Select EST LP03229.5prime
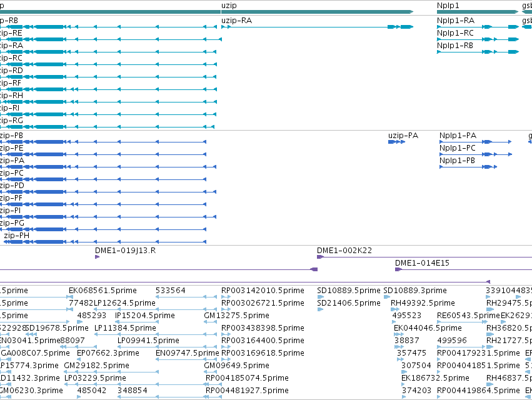The width and height of the screenshot is (532, 400). (x=96, y=378)
